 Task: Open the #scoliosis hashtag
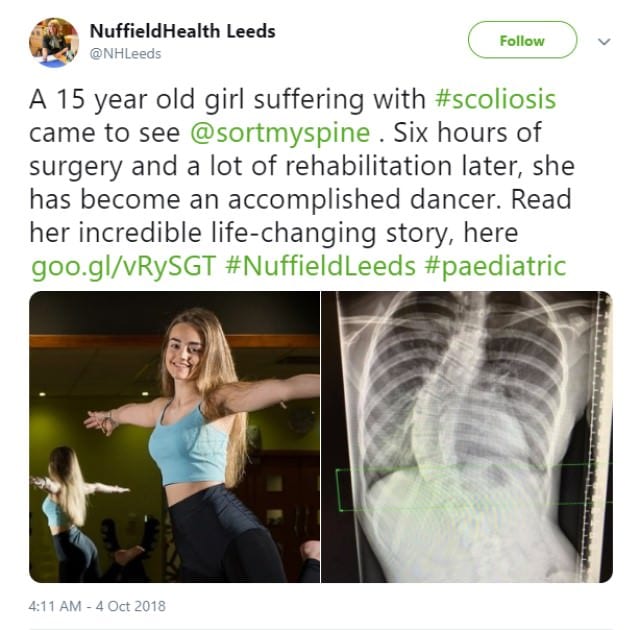tap(495, 100)
